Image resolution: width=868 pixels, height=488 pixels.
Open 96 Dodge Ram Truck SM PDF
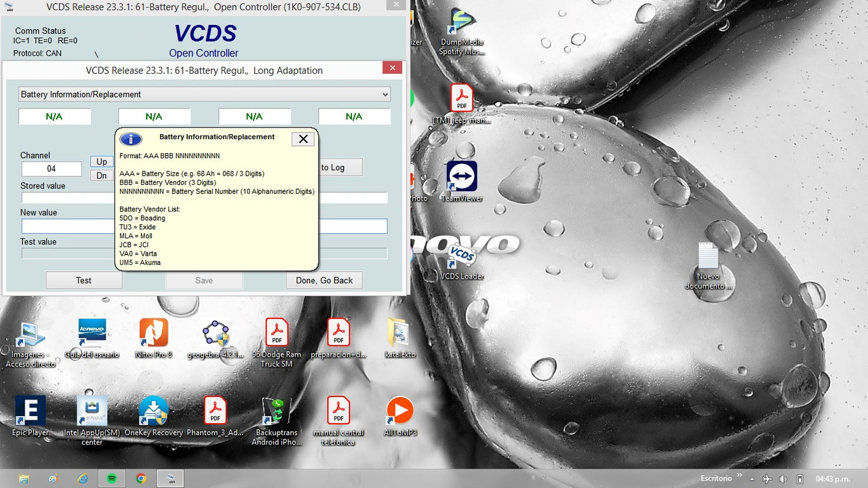(x=277, y=343)
